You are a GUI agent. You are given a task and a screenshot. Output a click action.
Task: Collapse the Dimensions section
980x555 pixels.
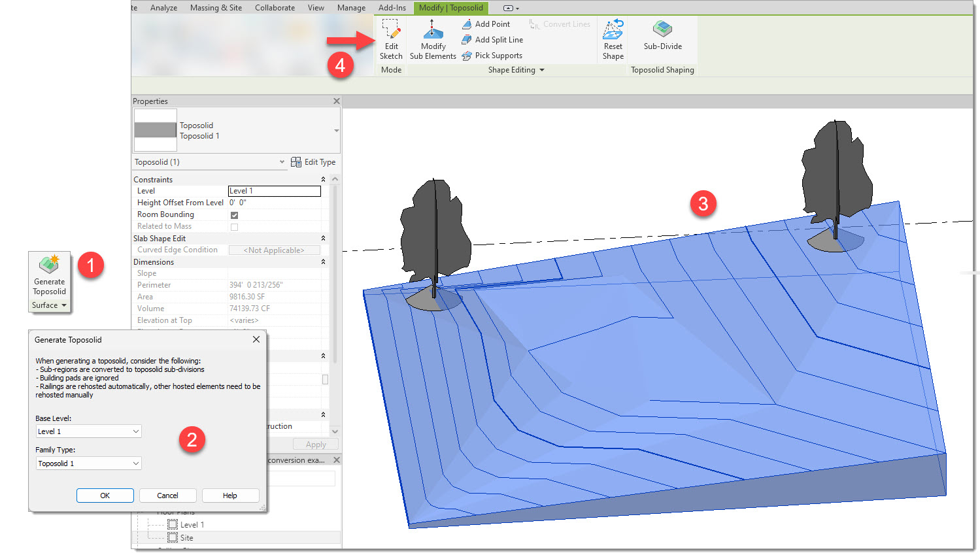(x=323, y=261)
